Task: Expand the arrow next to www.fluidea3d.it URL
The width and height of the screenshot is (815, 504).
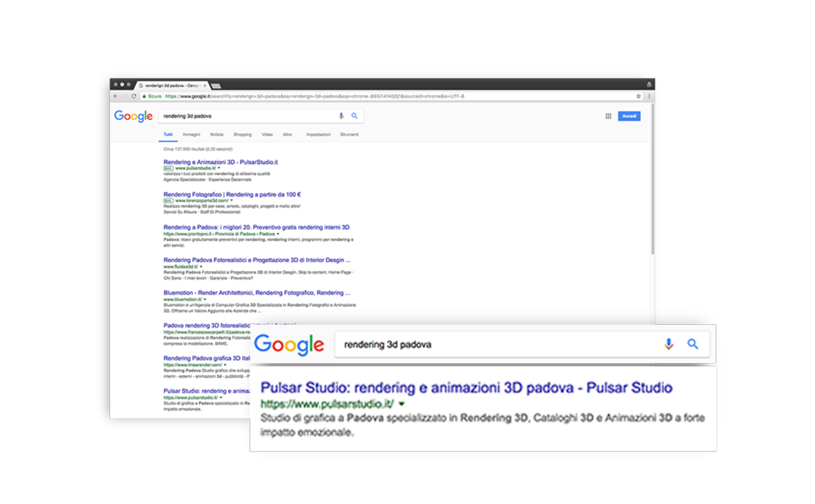Action: point(201,266)
